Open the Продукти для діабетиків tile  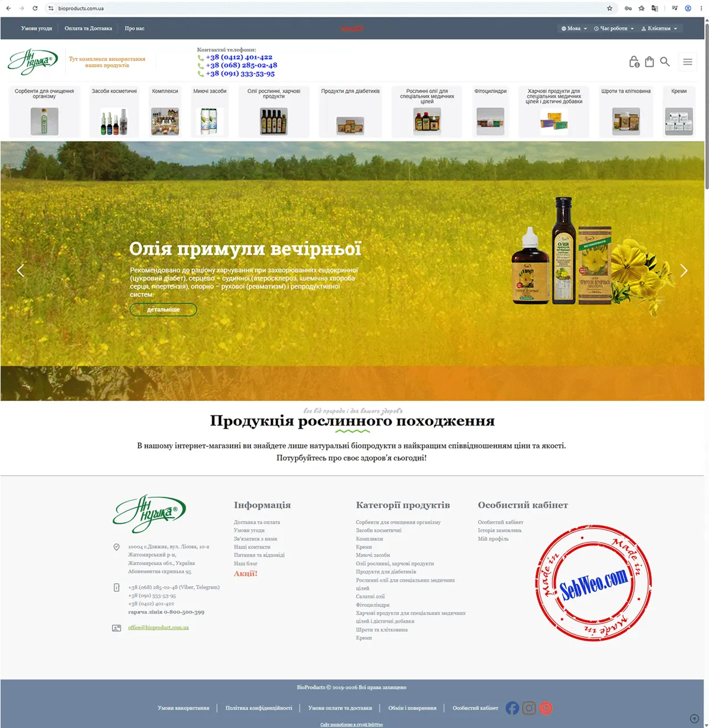(351, 111)
